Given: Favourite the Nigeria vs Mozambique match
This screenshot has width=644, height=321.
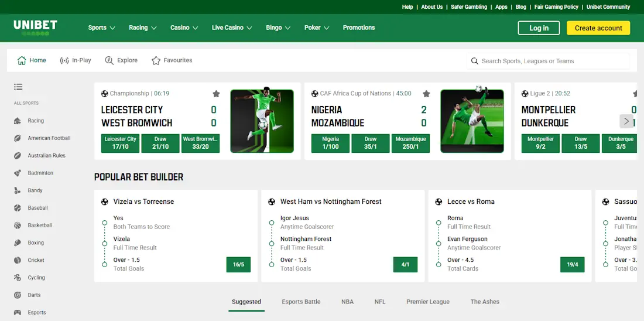Looking at the screenshot, I should pyautogui.click(x=426, y=94).
